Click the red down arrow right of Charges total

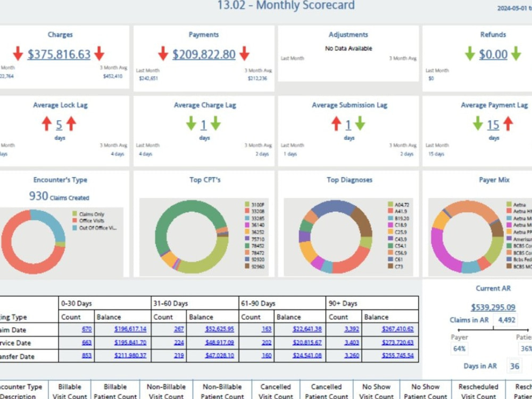tap(99, 54)
